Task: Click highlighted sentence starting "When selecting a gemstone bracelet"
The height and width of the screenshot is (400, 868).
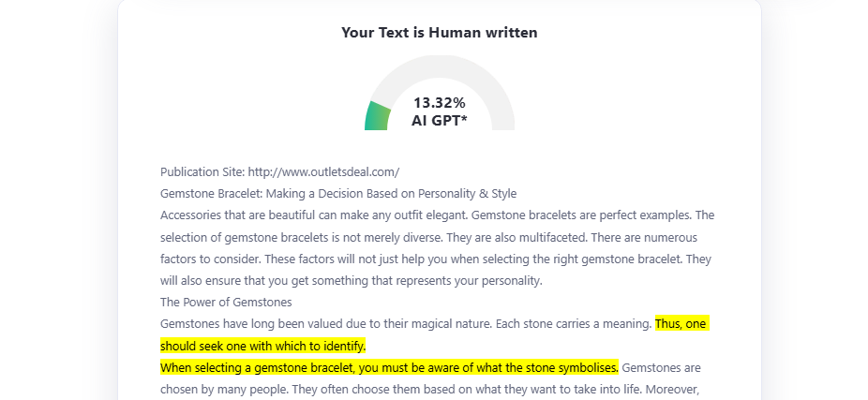Action: point(389,367)
